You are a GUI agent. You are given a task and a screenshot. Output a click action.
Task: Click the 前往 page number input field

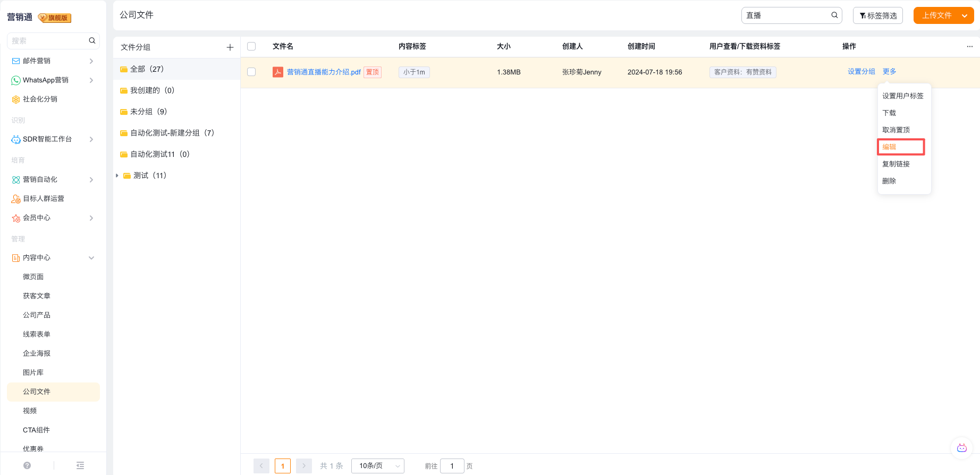click(452, 466)
